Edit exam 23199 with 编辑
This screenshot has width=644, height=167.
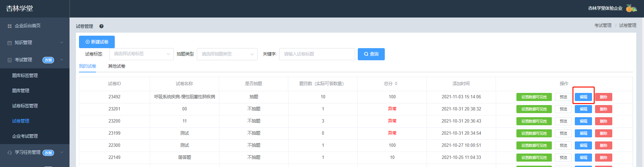tap(584, 133)
